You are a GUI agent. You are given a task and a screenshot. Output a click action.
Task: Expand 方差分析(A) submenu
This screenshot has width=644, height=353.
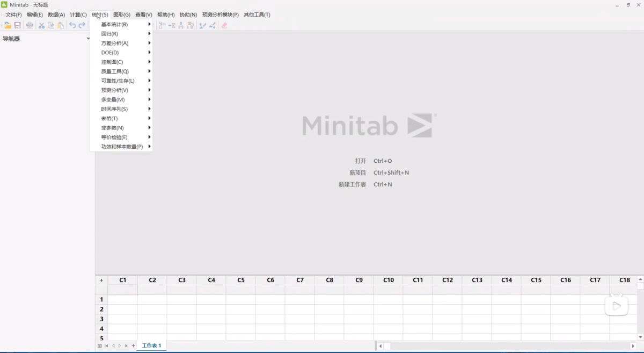(x=121, y=43)
